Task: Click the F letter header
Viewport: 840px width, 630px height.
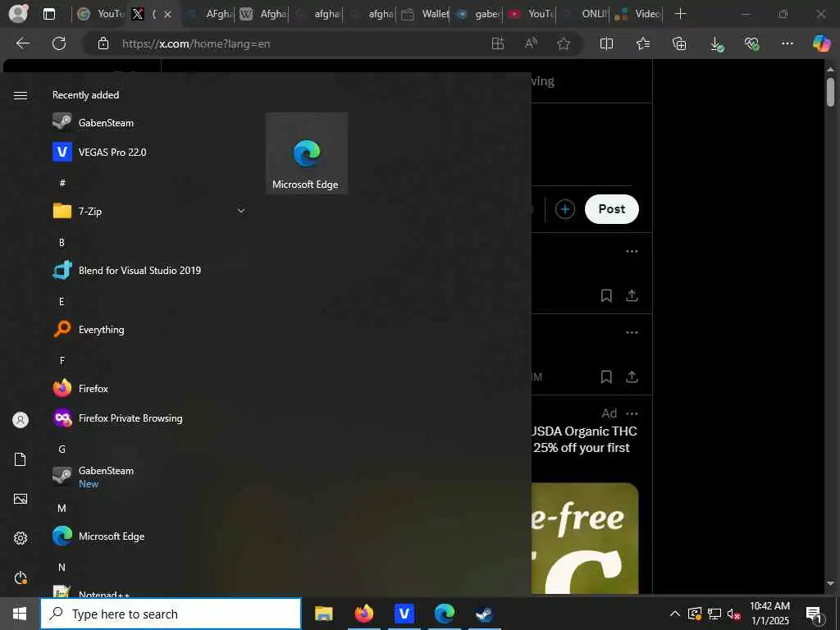Action: [62, 361]
